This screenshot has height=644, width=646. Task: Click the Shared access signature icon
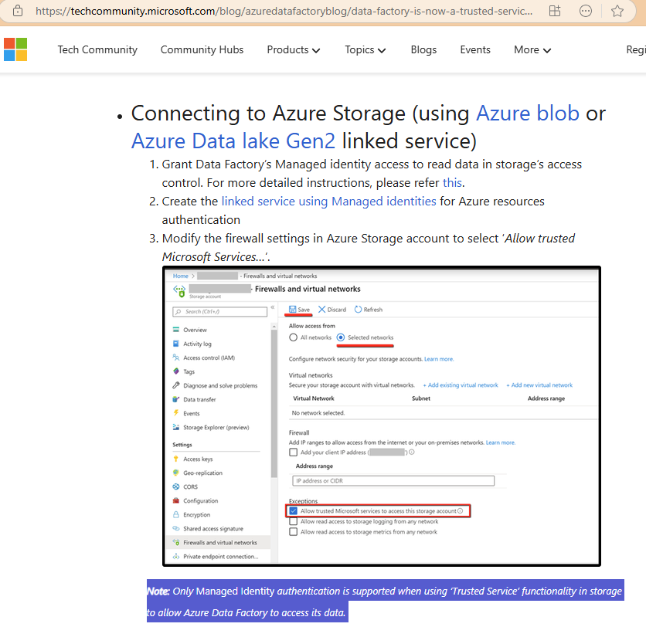[x=176, y=528]
